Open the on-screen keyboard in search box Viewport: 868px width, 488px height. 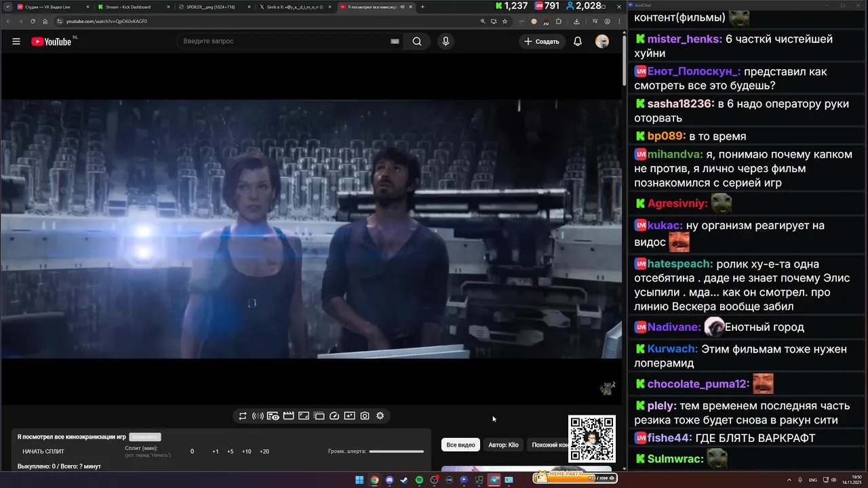coord(395,41)
